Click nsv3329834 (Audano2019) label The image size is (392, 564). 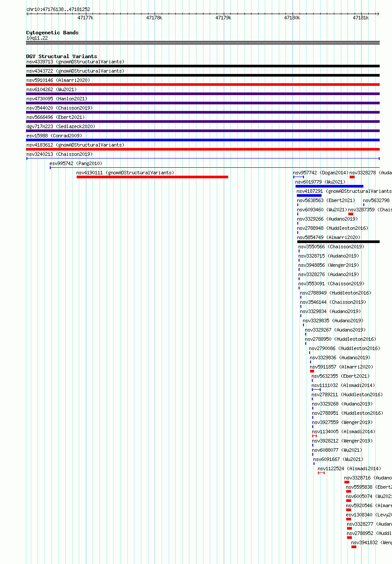pyautogui.click(x=331, y=311)
